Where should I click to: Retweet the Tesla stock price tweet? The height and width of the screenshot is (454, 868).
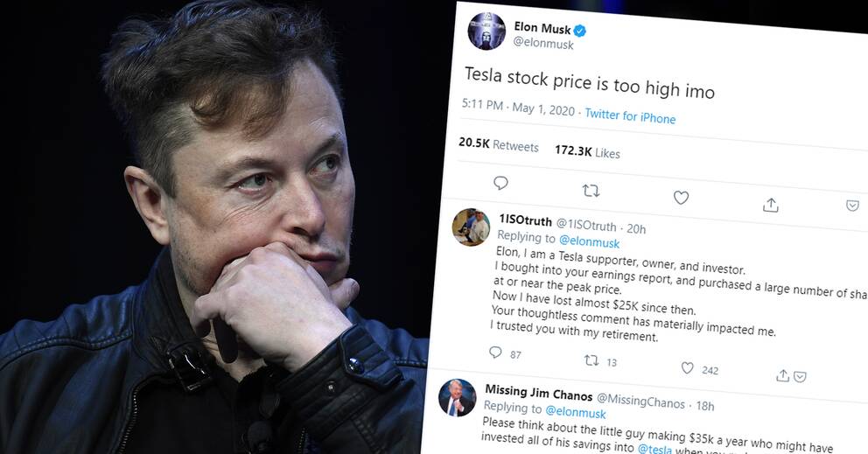[591, 191]
